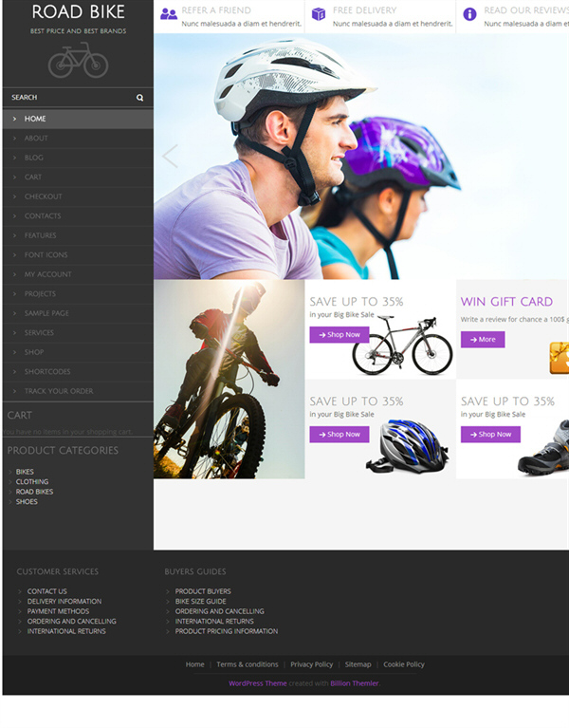This screenshot has width=569, height=728.
Task: Click the bicycle logo icon
Action: (x=78, y=61)
